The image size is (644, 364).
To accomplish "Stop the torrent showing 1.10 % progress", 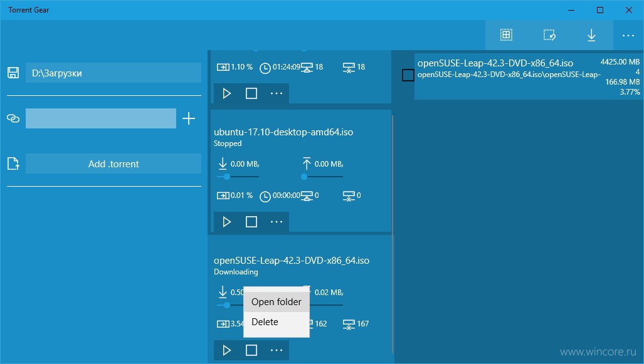I will click(251, 93).
